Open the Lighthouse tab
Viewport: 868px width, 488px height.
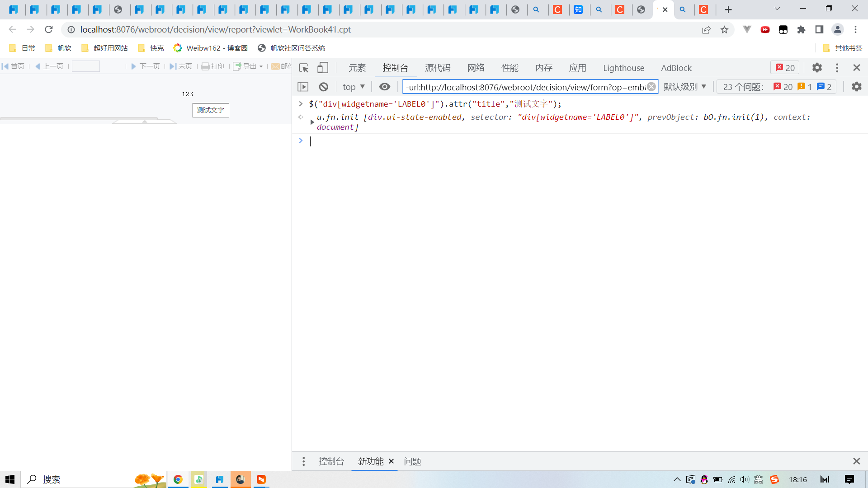(x=623, y=68)
